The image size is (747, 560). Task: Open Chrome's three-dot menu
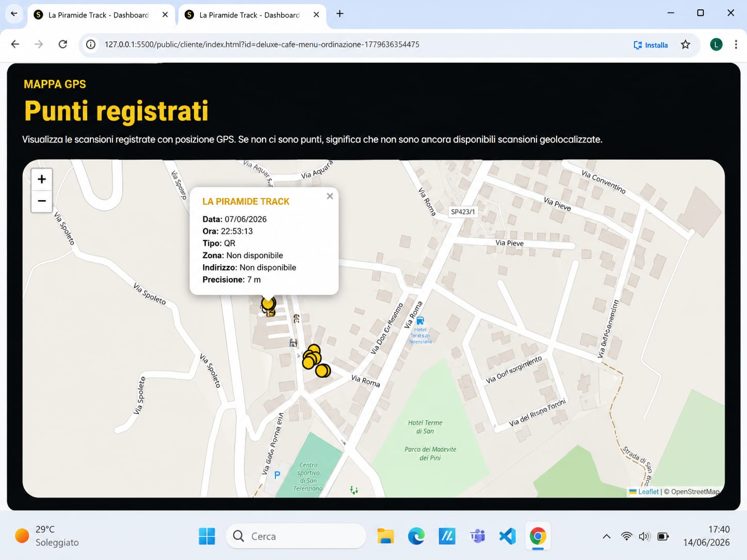pyautogui.click(x=736, y=44)
